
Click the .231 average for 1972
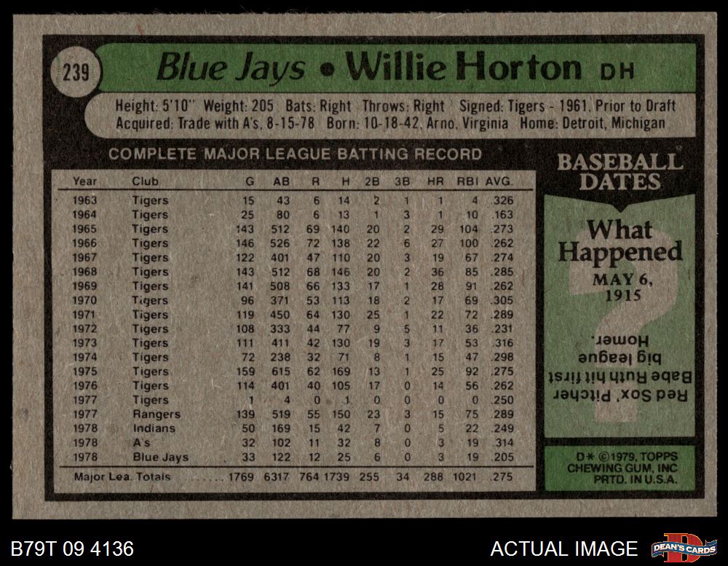tap(502, 329)
